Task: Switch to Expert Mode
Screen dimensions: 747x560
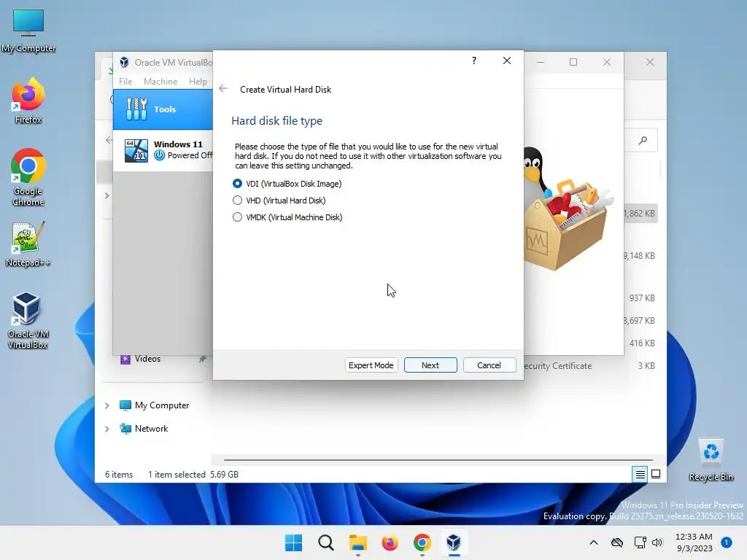Action: point(371,365)
